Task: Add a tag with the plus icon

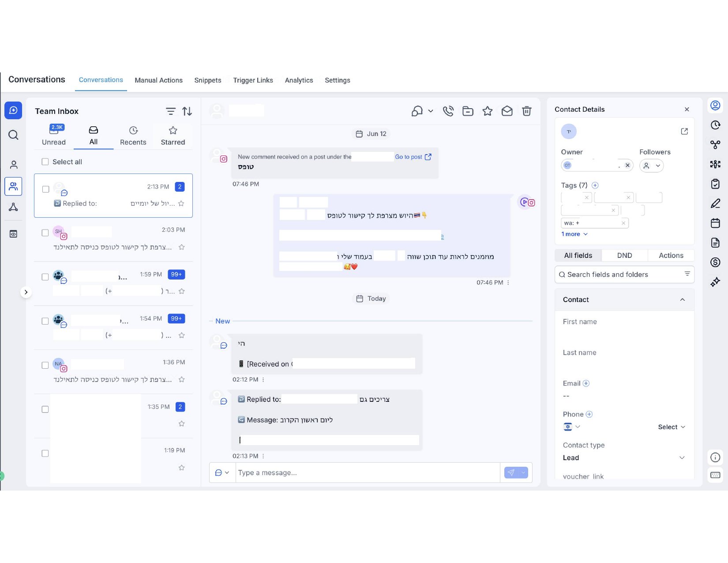Action: click(595, 185)
